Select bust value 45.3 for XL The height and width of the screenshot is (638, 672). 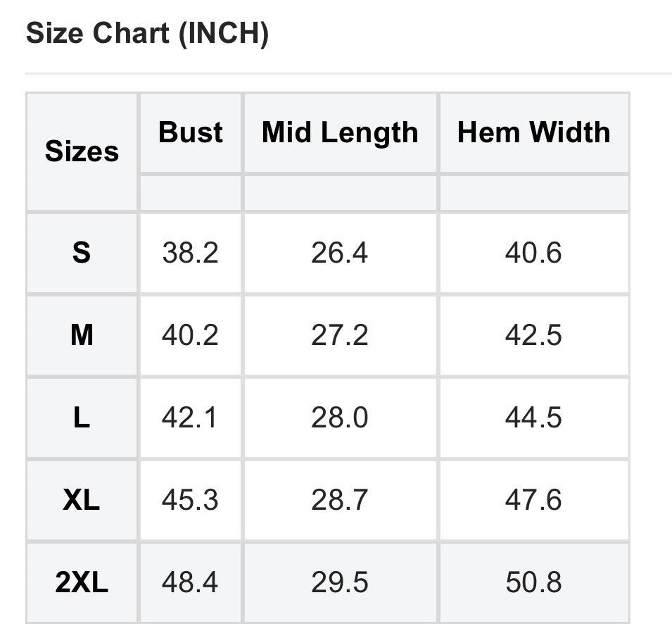pos(190,501)
